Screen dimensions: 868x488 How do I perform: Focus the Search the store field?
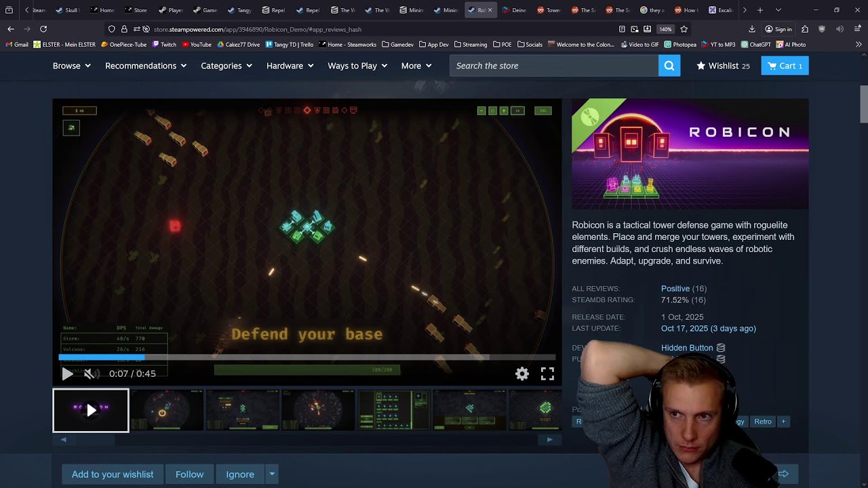pos(554,66)
